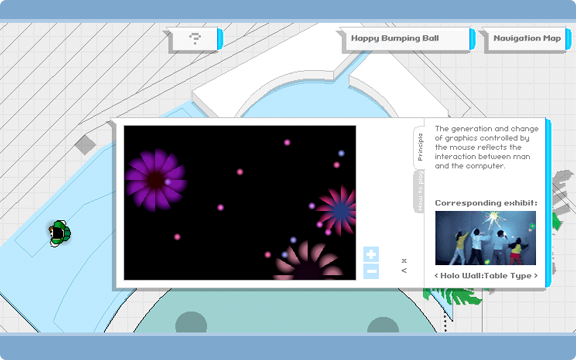
Task: Click the blue-centered pink flower
Action: point(339,210)
